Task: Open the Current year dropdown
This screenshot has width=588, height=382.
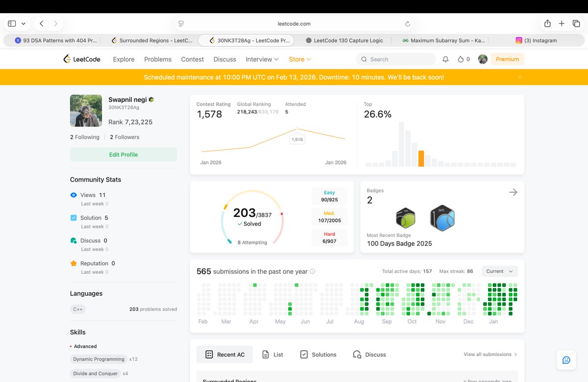Action: [x=500, y=271]
